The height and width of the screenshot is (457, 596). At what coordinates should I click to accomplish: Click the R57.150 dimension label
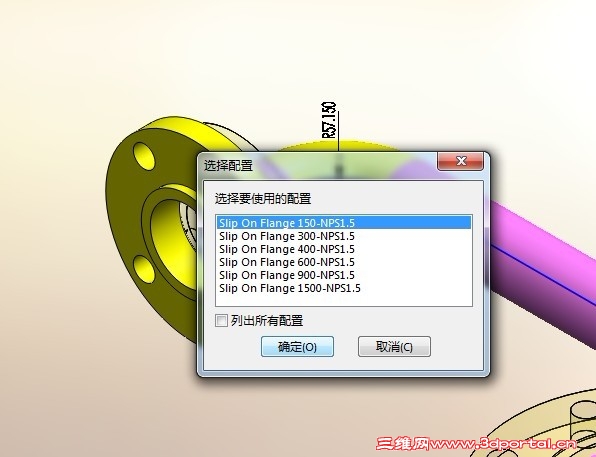pyautogui.click(x=329, y=120)
